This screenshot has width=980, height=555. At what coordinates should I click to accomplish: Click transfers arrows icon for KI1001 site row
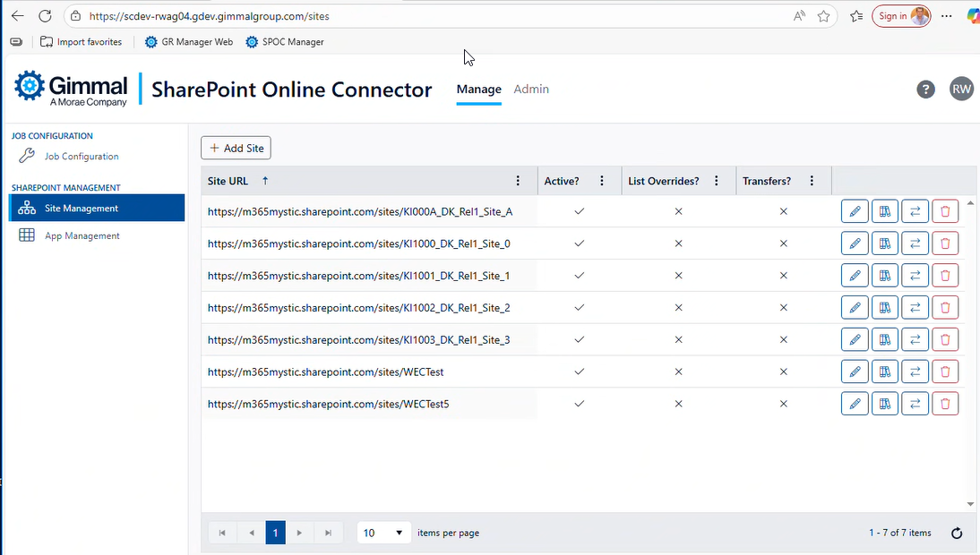[915, 276]
